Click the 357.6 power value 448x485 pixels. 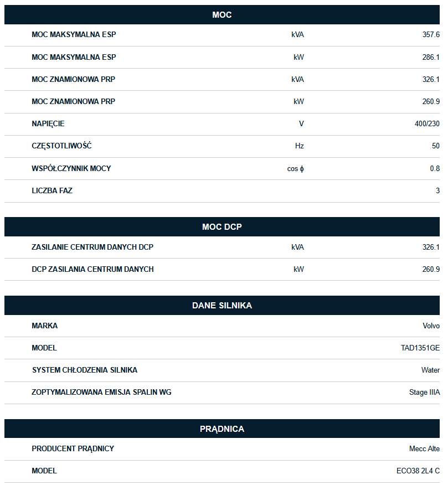pos(431,35)
